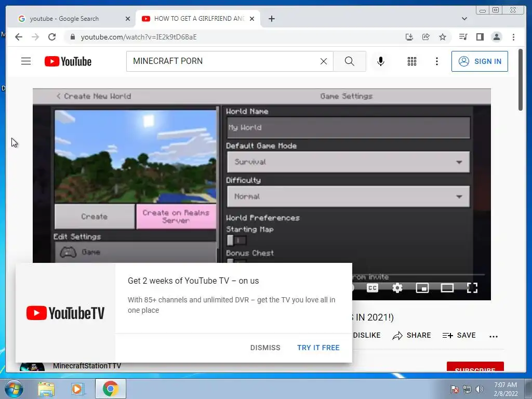Open a new browser tab

(x=271, y=19)
